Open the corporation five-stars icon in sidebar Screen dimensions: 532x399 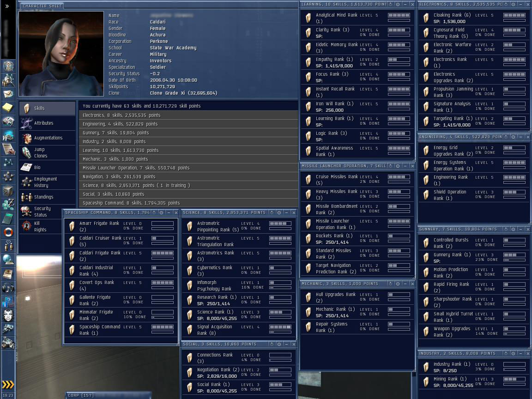click(8, 176)
